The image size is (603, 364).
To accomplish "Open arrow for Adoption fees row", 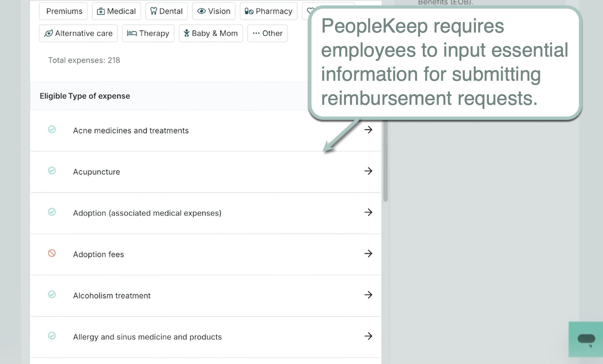I will click(368, 254).
